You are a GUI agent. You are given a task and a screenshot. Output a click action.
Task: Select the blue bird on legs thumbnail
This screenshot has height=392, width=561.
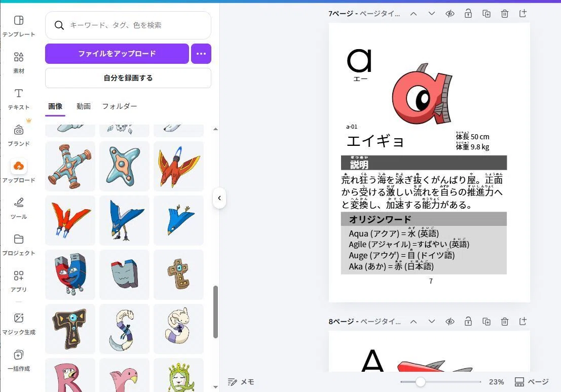tap(124, 220)
